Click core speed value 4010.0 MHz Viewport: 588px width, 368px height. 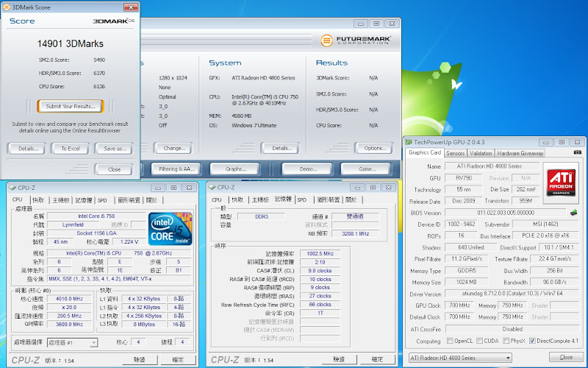tap(69, 300)
